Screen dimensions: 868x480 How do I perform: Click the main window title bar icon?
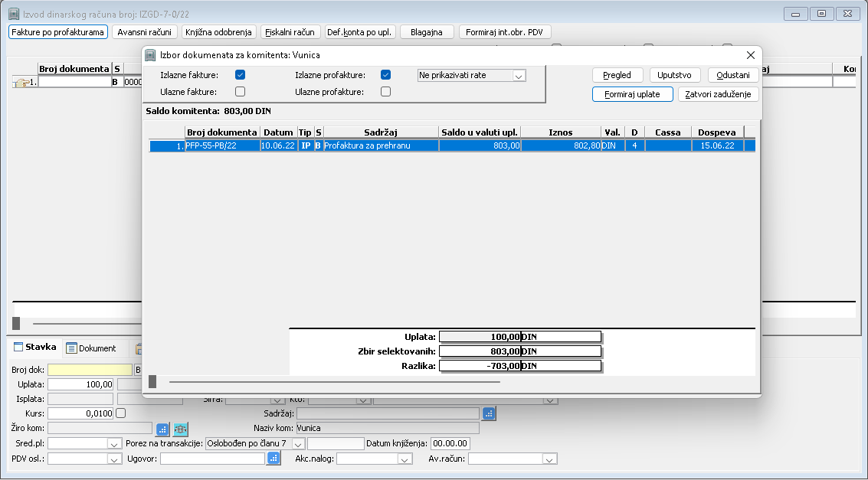click(x=14, y=15)
